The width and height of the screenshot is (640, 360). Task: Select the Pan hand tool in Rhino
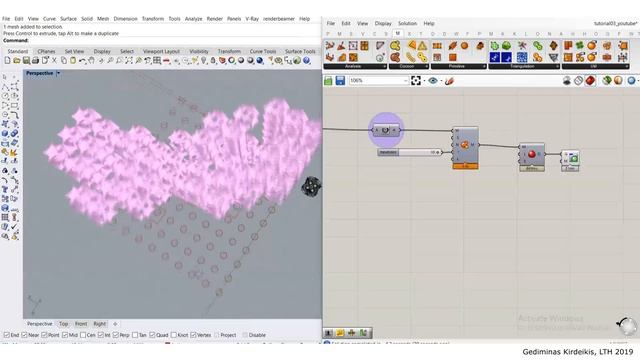point(91,60)
